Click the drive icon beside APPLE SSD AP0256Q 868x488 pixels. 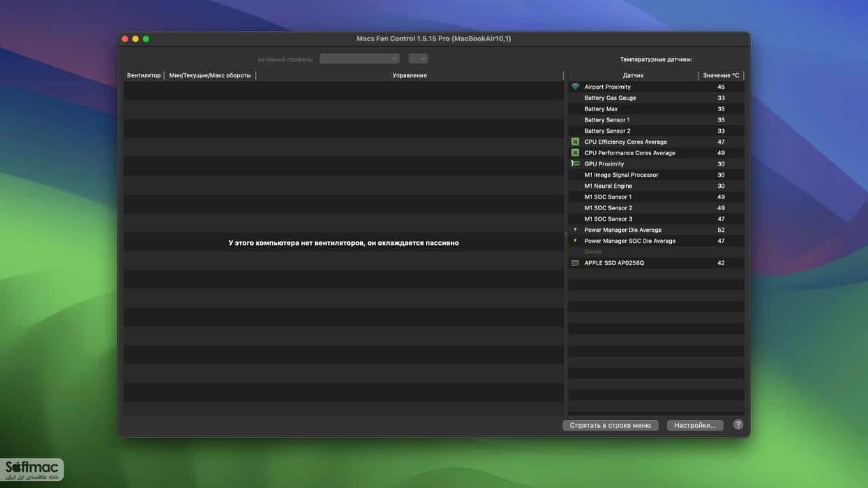tap(575, 263)
